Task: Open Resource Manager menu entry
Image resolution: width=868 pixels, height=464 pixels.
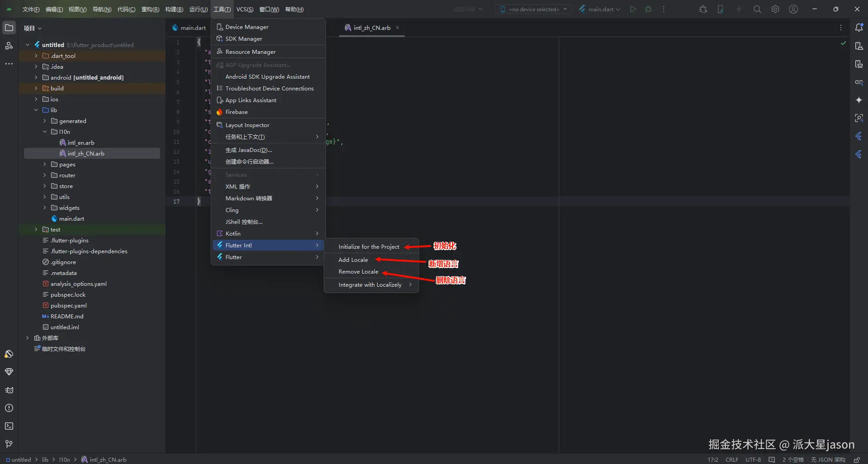Action: (268, 52)
